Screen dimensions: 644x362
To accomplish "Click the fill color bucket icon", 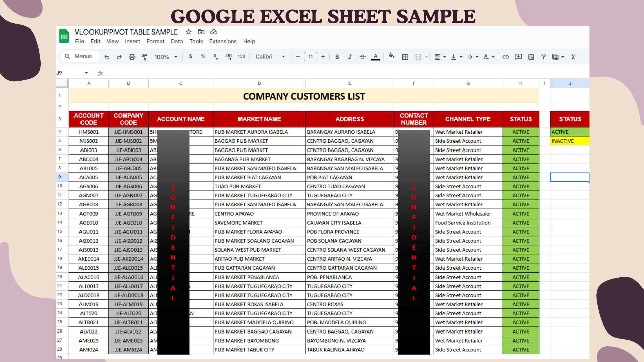I will click(x=391, y=56).
